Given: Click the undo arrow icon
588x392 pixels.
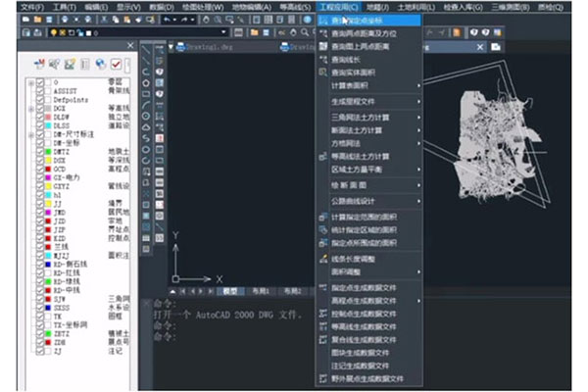Looking at the screenshot, I should (x=169, y=20).
